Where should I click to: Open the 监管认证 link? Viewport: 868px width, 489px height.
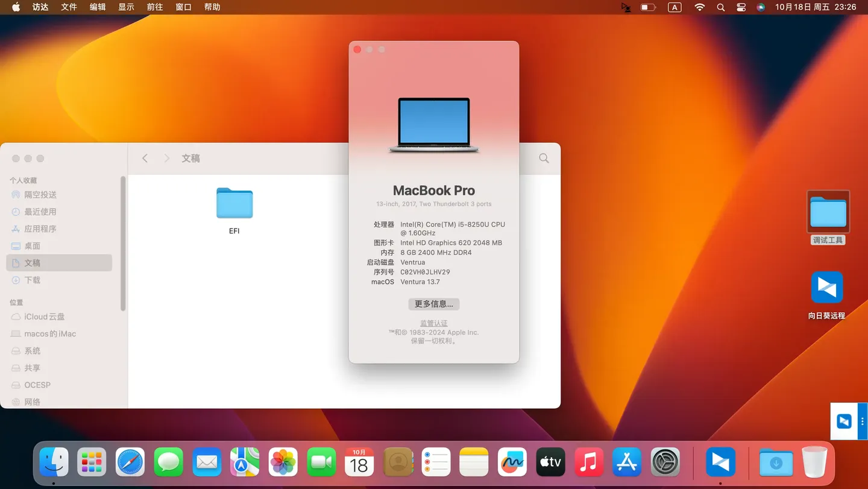[x=433, y=323]
